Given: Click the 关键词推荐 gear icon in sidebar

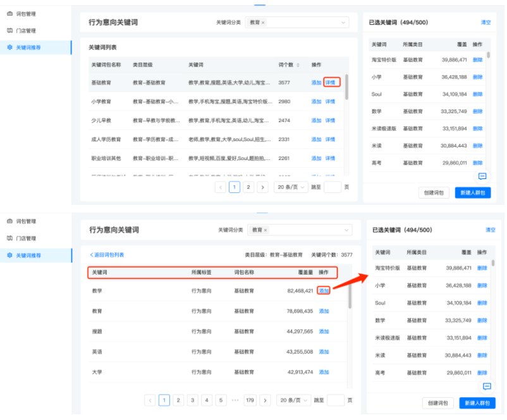Looking at the screenshot, I should pyautogui.click(x=9, y=46).
